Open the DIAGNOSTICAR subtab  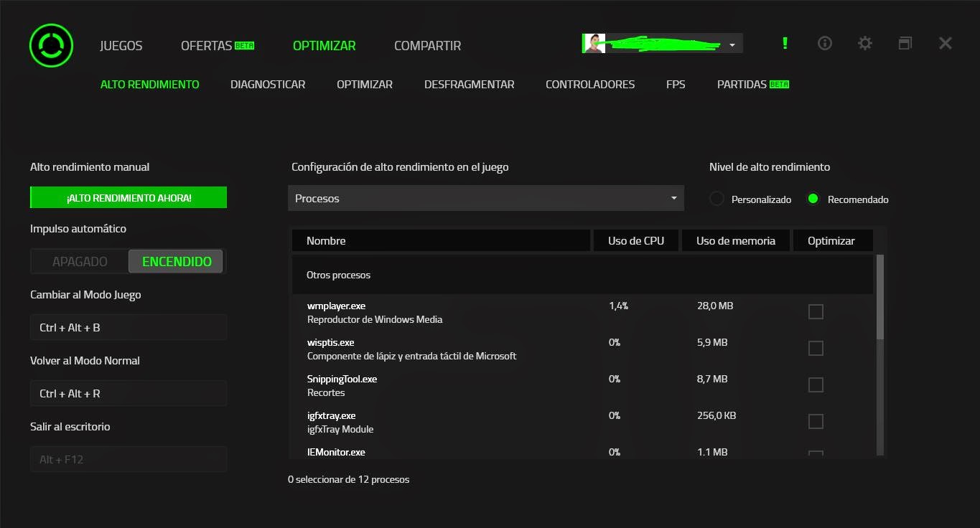(x=267, y=84)
